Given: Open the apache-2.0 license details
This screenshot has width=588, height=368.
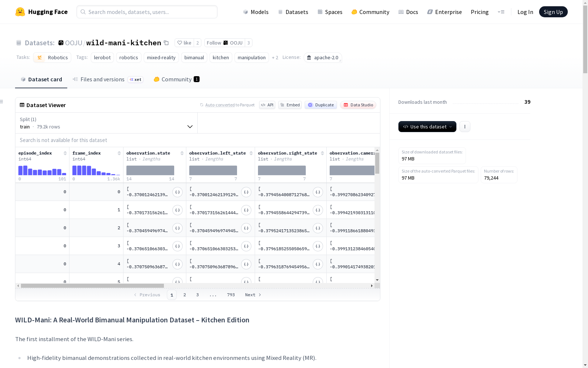Looking at the screenshot, I should (x=323, y=58).
